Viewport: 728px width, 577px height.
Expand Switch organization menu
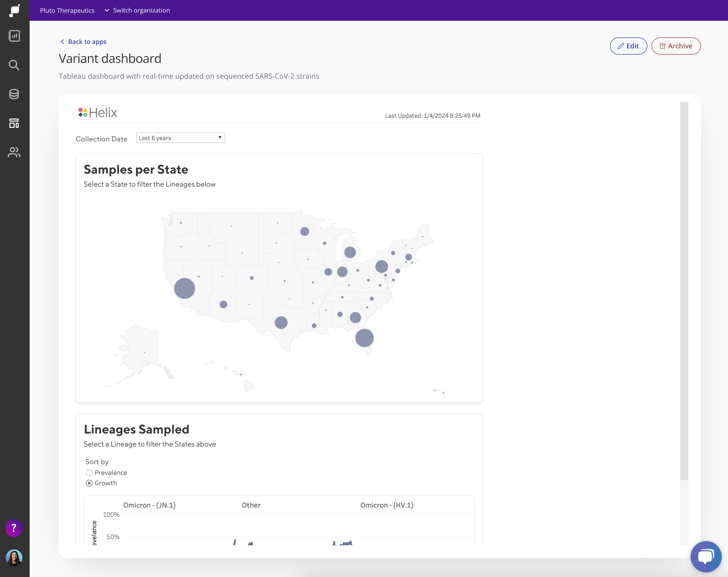[x=137, y=10]
